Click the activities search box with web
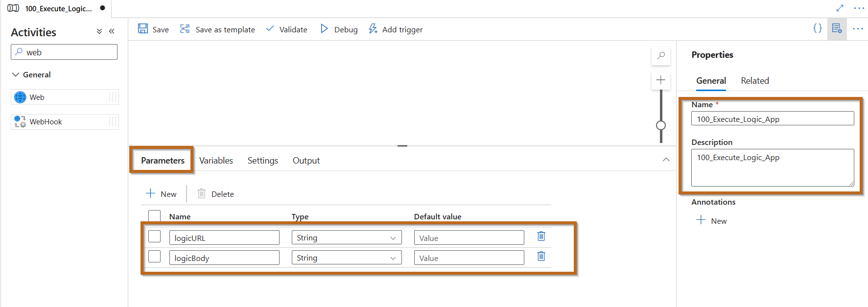This screenshot has height=307, width=868. [64, 52]
